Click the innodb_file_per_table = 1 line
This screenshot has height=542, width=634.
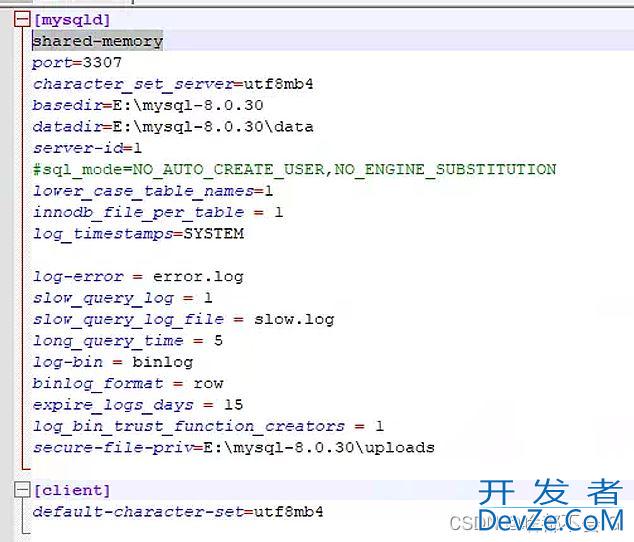click(158, 212)
